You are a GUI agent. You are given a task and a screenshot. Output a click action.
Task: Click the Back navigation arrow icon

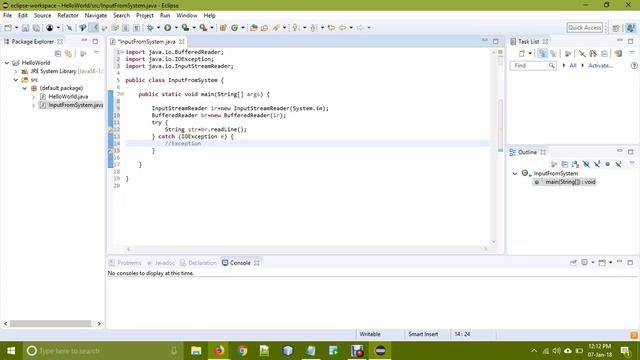click(x=343, y=28)
